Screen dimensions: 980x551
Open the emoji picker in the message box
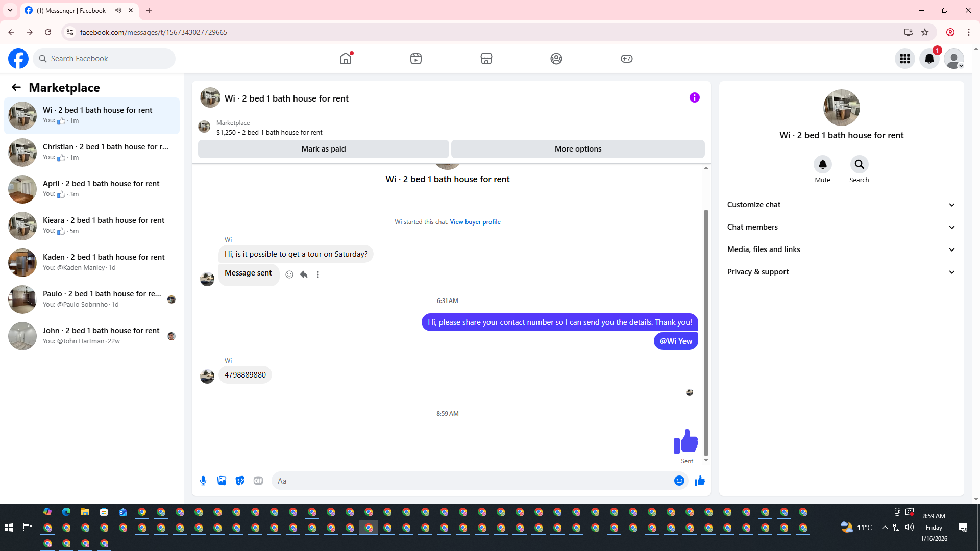679,481
